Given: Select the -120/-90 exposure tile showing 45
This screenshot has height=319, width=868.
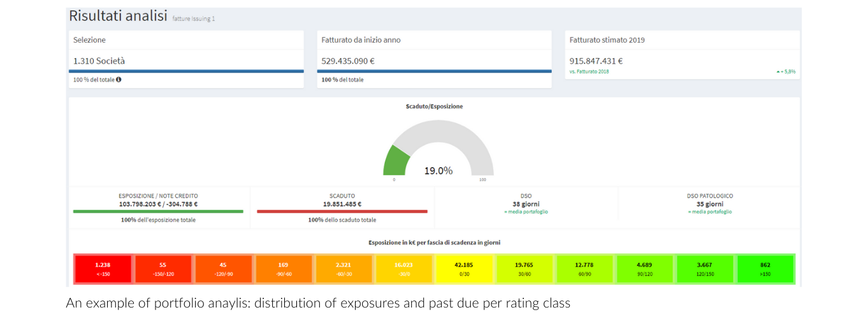Looking at the screenshot, I should point(223,269).
